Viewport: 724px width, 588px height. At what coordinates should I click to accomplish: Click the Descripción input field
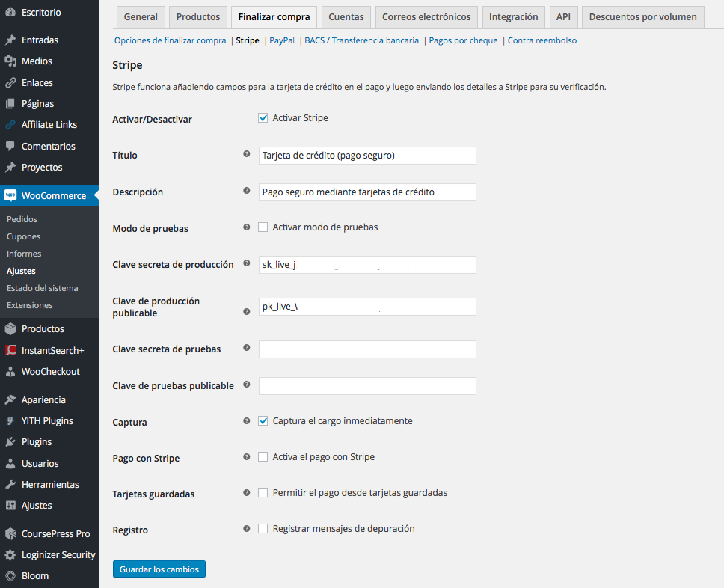[x=367, y=192]
